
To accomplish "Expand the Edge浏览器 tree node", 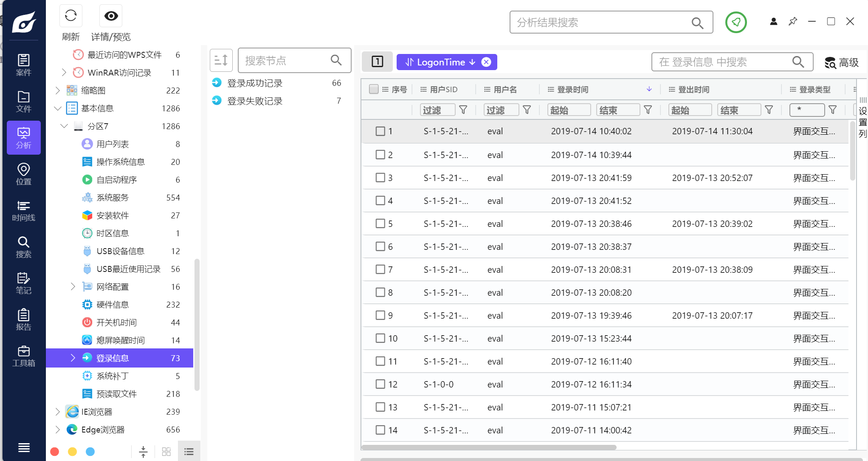I will click(58, 430).
